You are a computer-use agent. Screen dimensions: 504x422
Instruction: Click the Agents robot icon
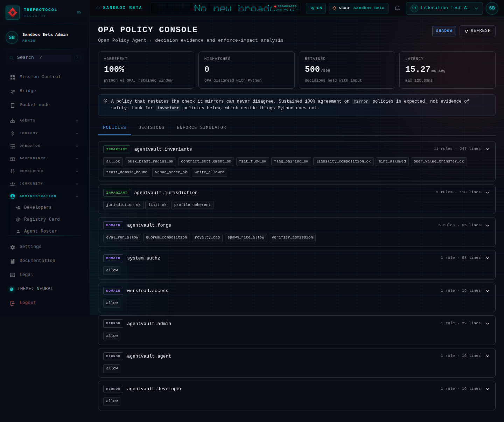click(x=13, y=121)
